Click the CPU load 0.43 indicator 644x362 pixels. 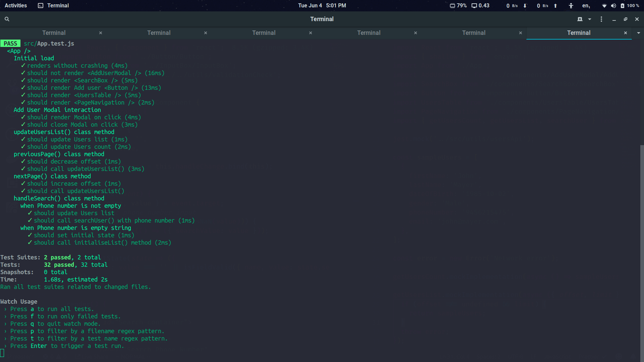pos(480,6)
